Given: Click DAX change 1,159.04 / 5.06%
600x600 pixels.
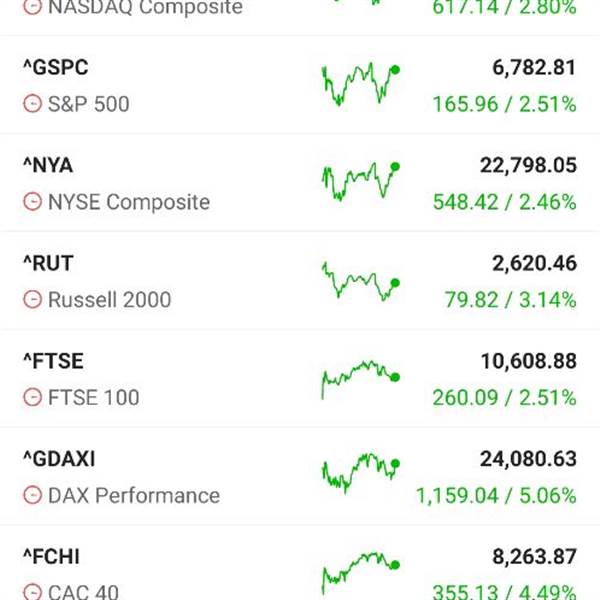Looking at the screenshot, I should [496, 496].
